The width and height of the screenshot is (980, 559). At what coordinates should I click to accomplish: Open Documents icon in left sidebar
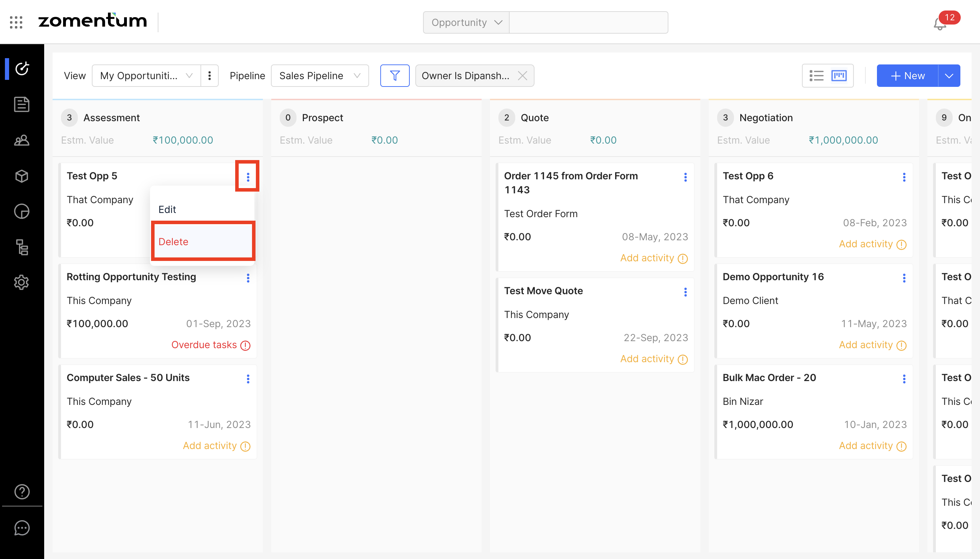21,104
